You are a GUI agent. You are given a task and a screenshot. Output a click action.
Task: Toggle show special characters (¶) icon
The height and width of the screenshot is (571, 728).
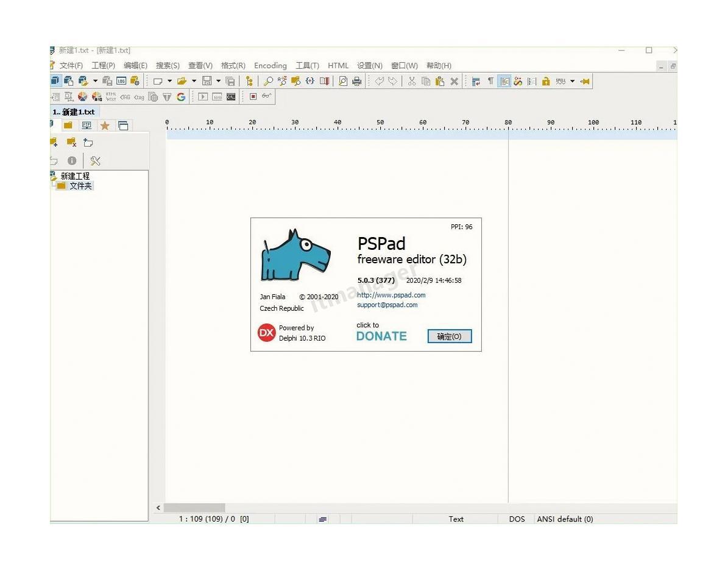(490, 81)
